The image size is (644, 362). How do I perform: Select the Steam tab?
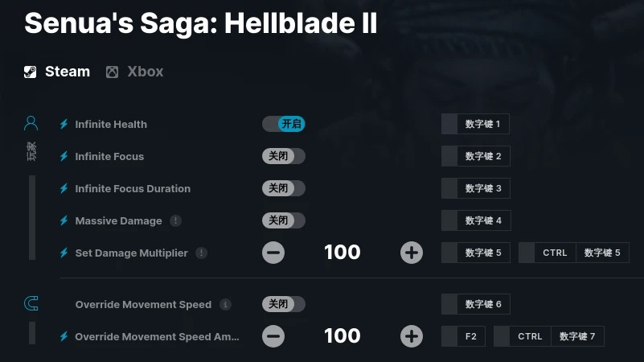click(x=57, y=72)
